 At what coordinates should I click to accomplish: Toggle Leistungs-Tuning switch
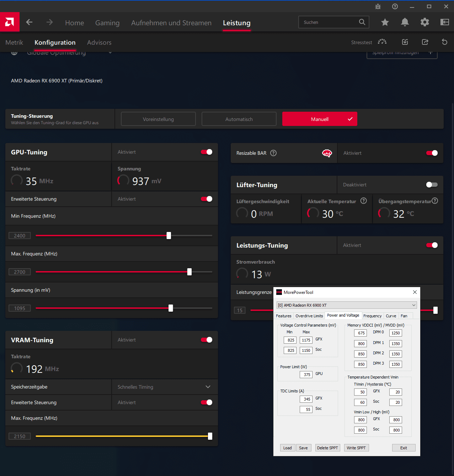point(432,245)
